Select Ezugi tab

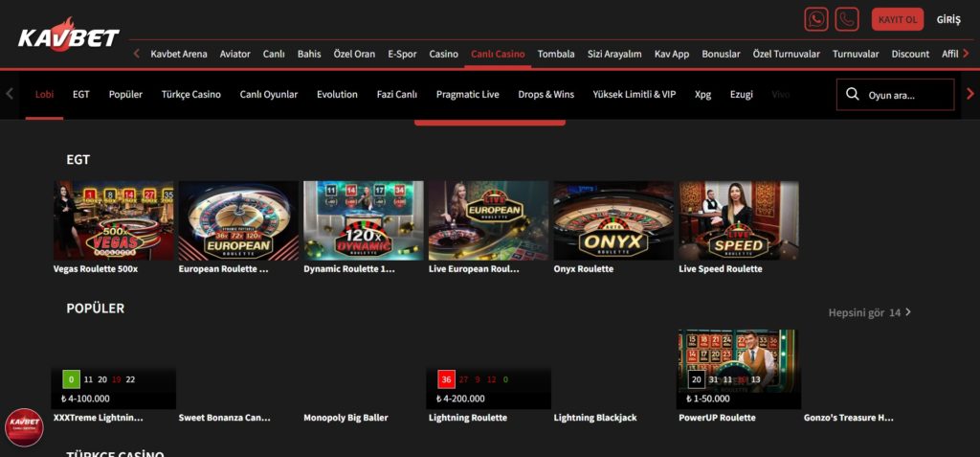742,95
